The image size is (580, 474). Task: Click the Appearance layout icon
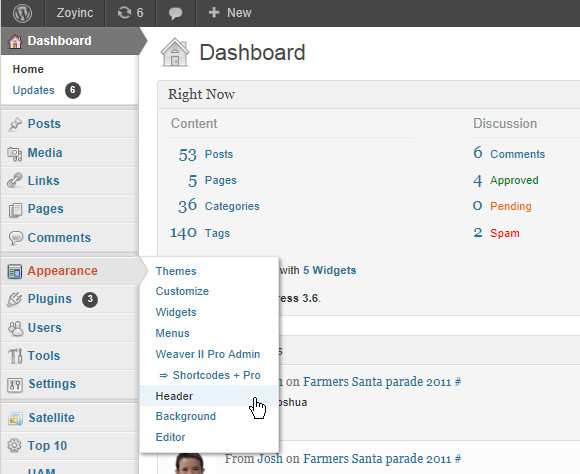pyautogui.click(x=15, y=272)
